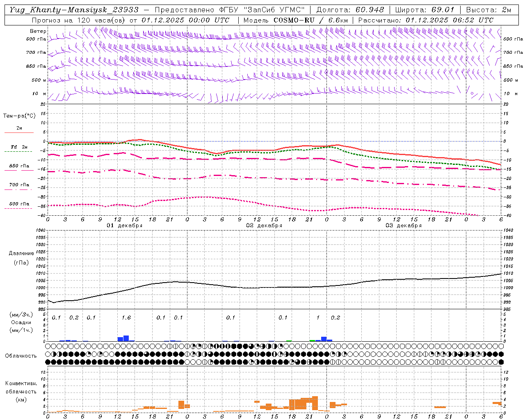525x420 pixels.
Task: Click the Рассчитано: 01.12.2025 06:52 UTC timestamp
Action: coord(426,20)
